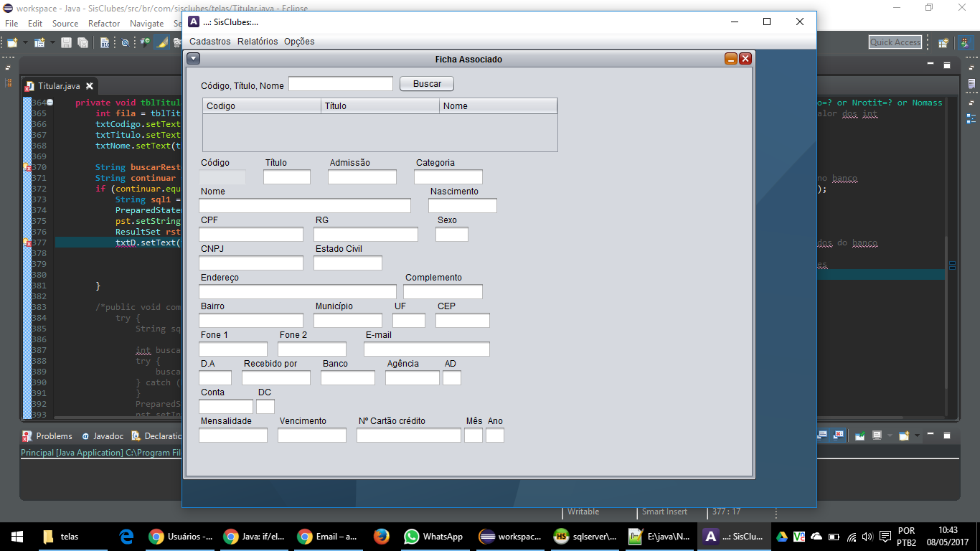Viewport: 980px width, 551px height.
Task: Click the task list icon in Eclipse right trim
Action: click(x=971, y=84)
